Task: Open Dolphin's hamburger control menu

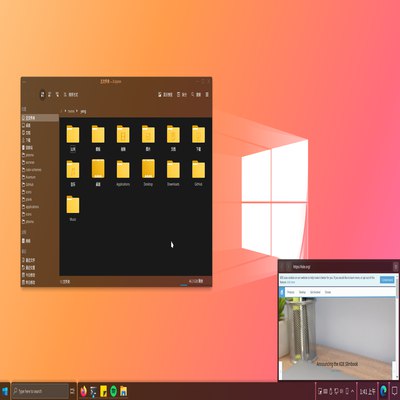Action: point(207,95)
